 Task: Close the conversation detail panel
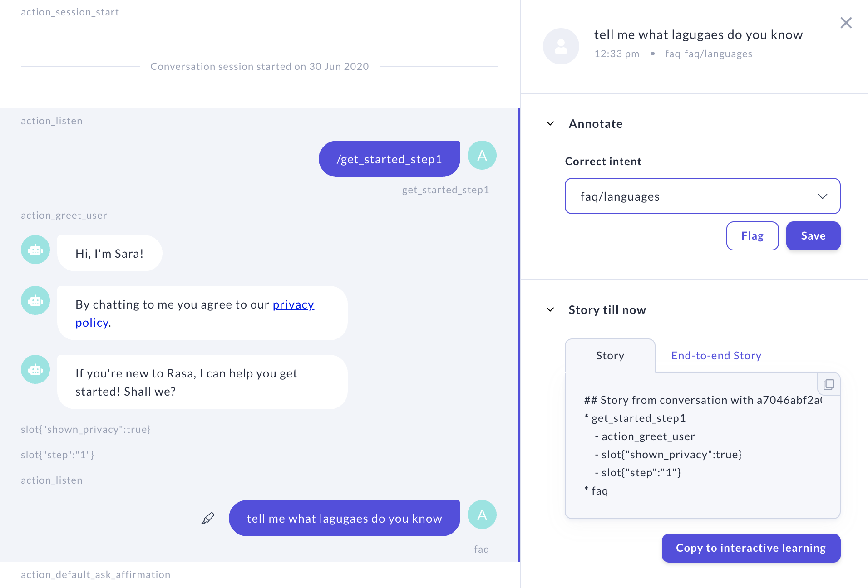(x=846, y=23)
